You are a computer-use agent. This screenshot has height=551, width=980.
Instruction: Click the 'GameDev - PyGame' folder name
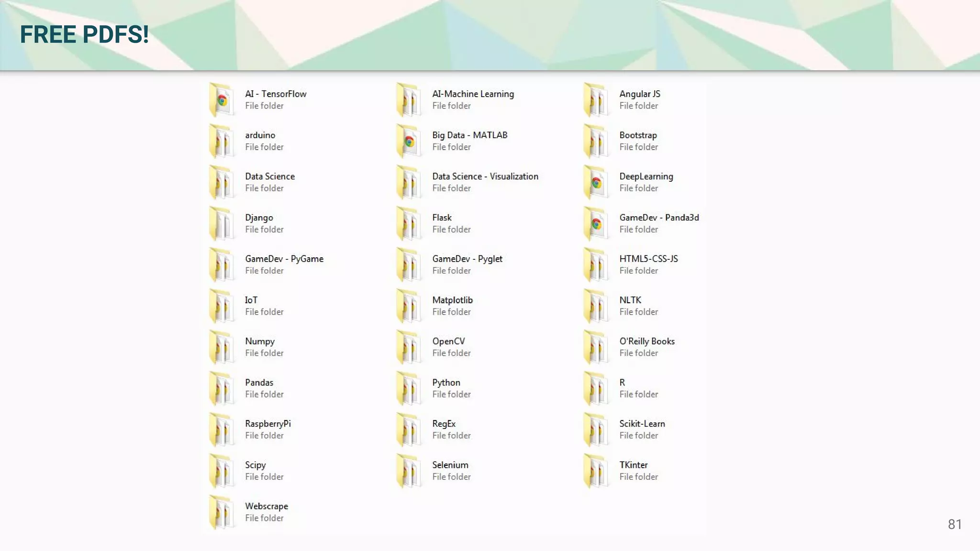[x=284, y=259]
